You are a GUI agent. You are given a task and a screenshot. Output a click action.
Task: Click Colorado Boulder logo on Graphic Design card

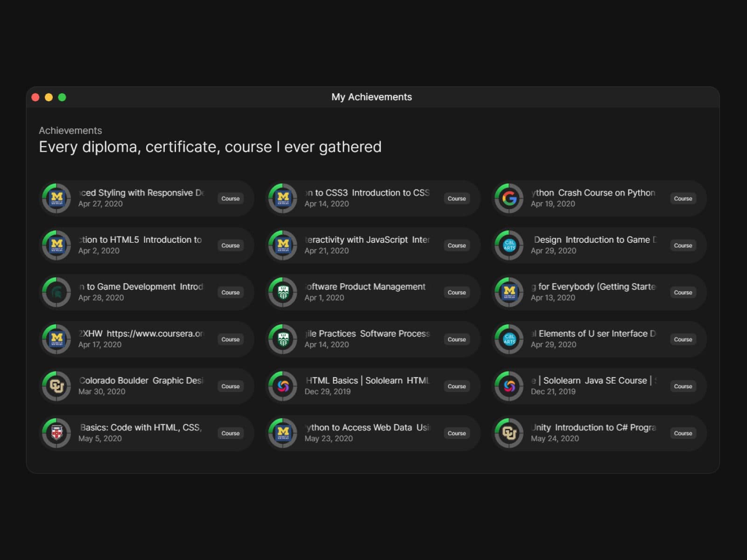click(x=56, y=386)
